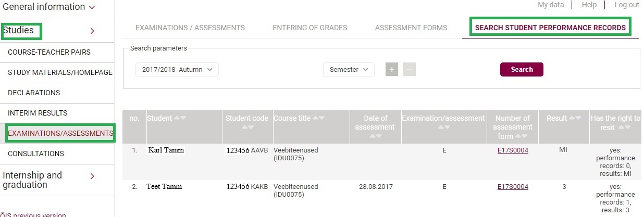
Task: Click the Search button
Action: tap(522, 69)
